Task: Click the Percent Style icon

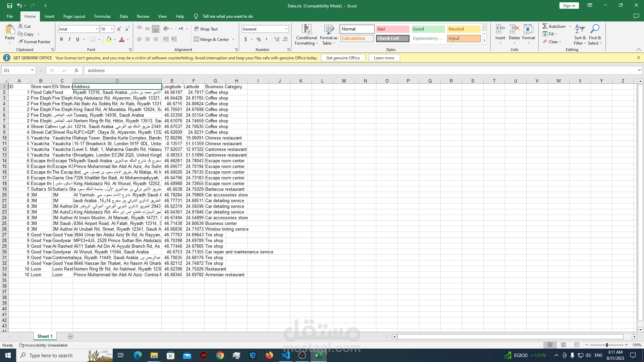Action: [x=259, y=40]
